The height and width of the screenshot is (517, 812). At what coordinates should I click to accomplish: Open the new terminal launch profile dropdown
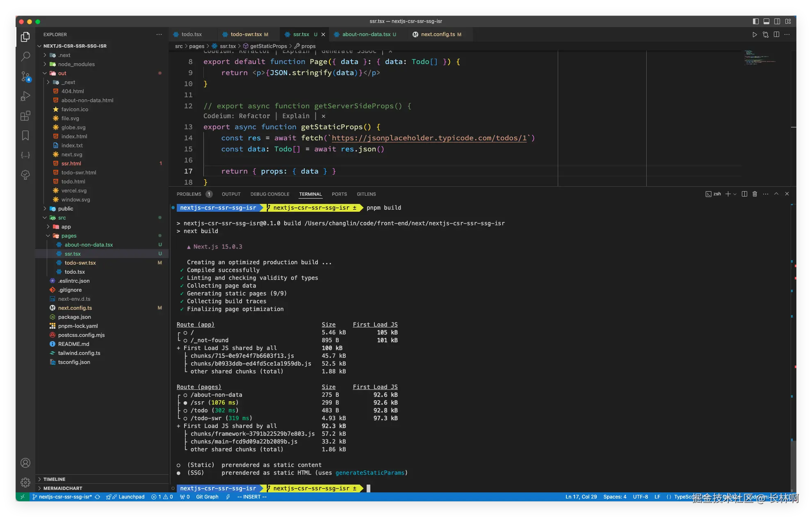[735, 194]
